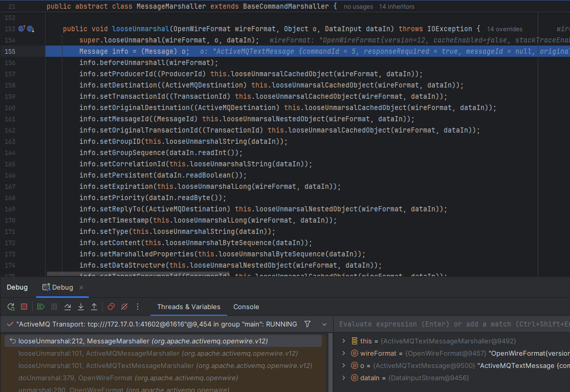Click the 'o' parameter icon
Screen dimensions: 570x392
[355, 365]
